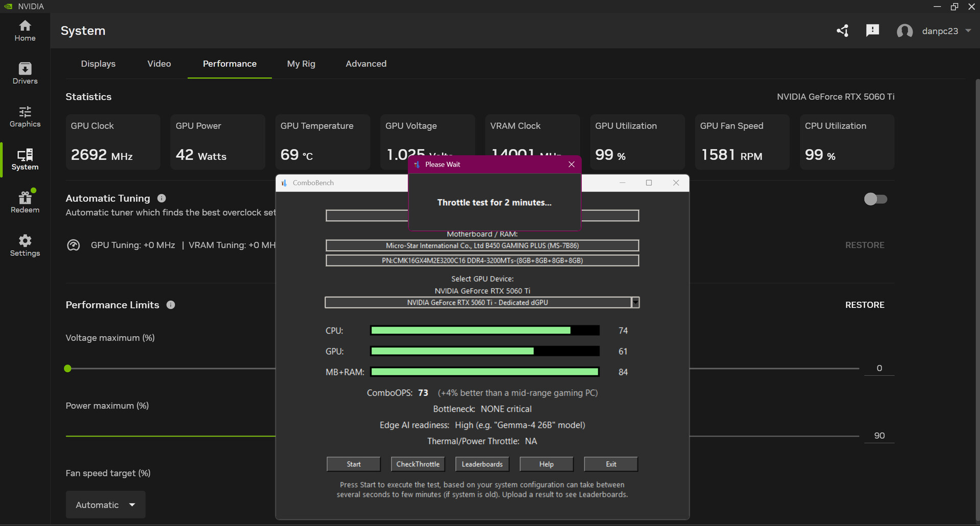Click the ComboOPS score 73
The width and height of the screenshot is (980, 526).
pos(423,393)
